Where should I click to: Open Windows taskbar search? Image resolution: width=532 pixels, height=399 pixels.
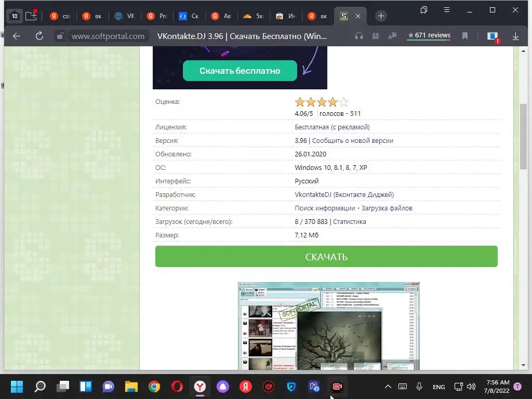coord(39,387)
